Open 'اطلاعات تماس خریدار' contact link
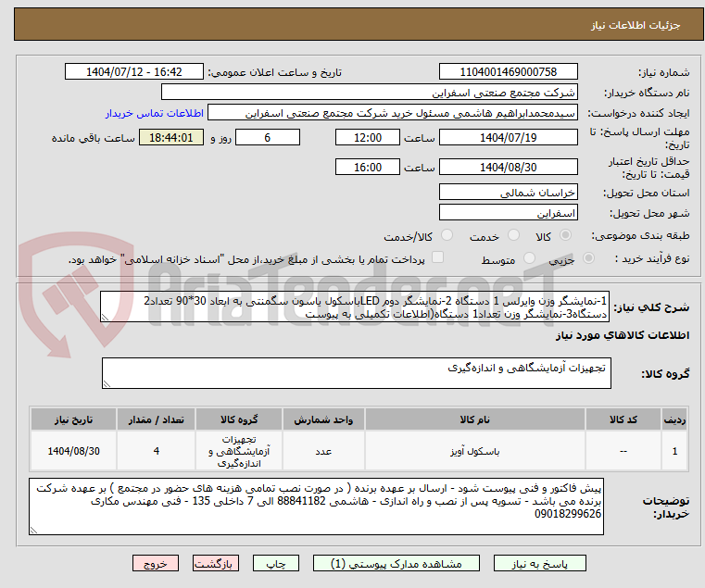705x588 pixels. coord(155,113)
